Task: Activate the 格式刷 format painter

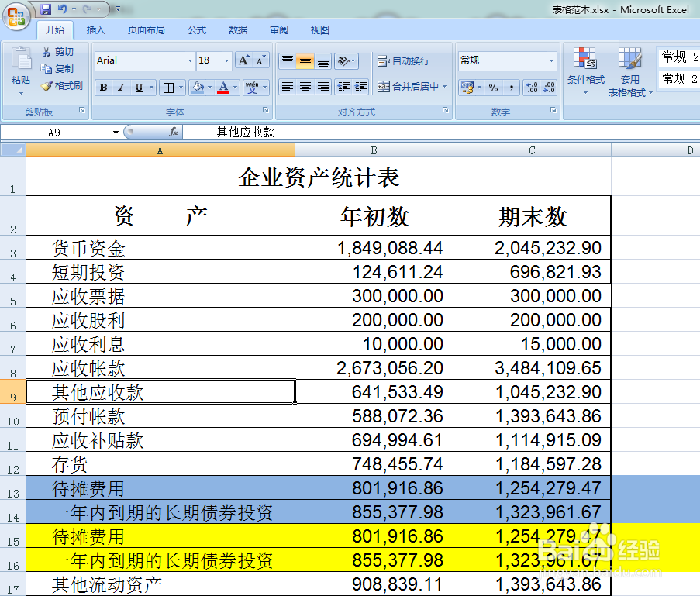Action: point(62,86)
